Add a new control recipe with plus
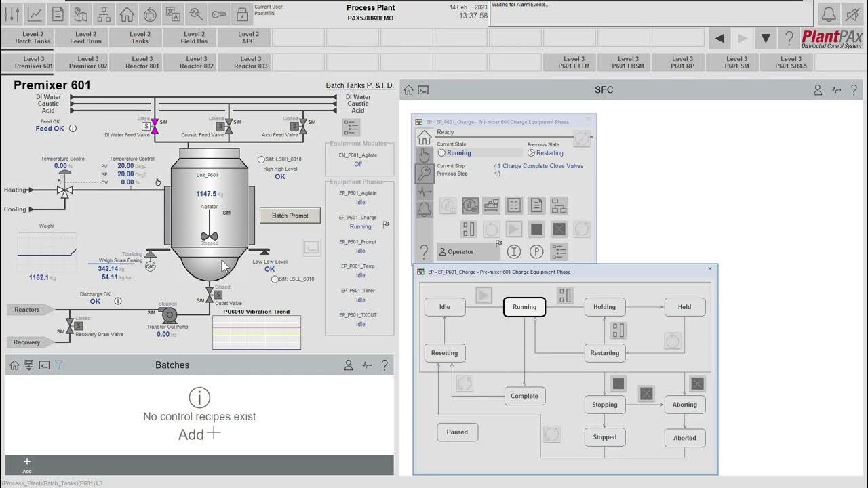Screen dimensions: 868x488 214,433
